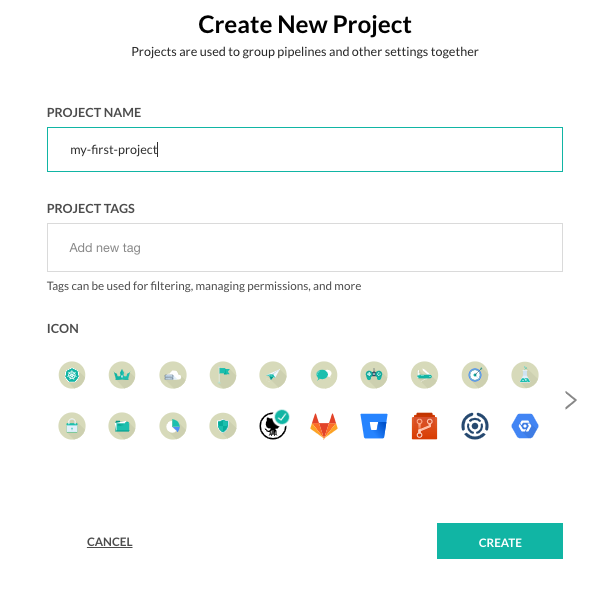Pick the Bitbucket bucket icon

pyautogui.click(x=373, y=426)
